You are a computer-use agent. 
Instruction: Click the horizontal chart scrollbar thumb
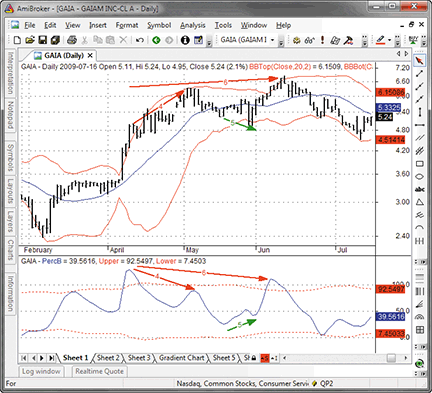tap(391, 358)
